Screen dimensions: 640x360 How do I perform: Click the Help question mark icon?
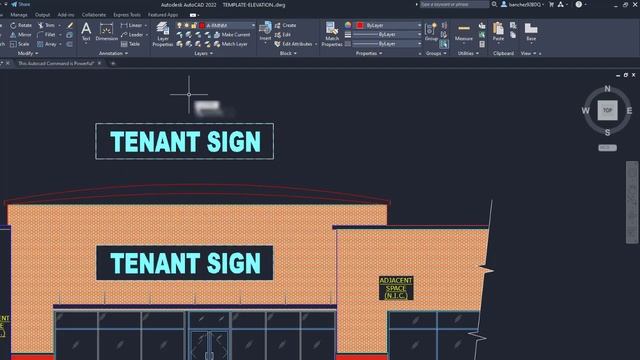pyautogui.click(x=578, y=4)
